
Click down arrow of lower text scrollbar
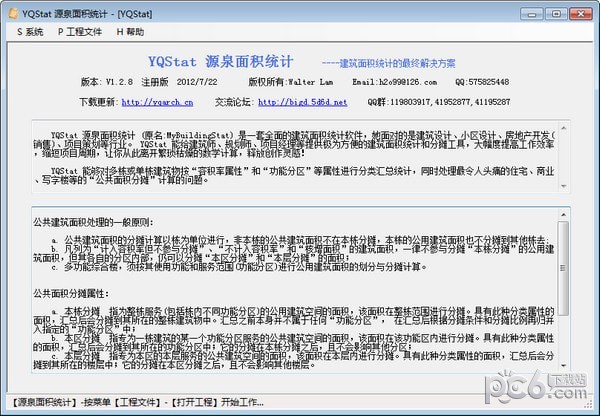[x=563, y=365]
